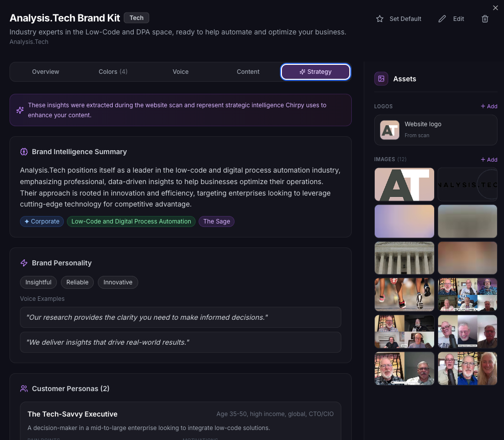Switch to the Content tab
The image size is (504, 440).
(248, 72)
